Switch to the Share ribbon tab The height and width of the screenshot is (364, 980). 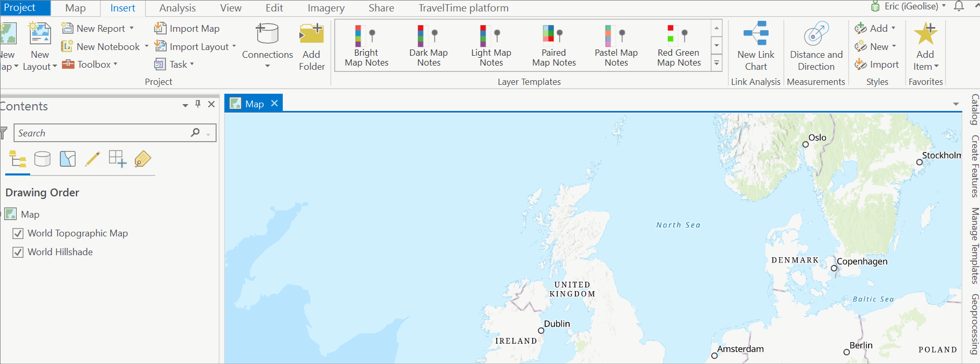coord(381,8)
